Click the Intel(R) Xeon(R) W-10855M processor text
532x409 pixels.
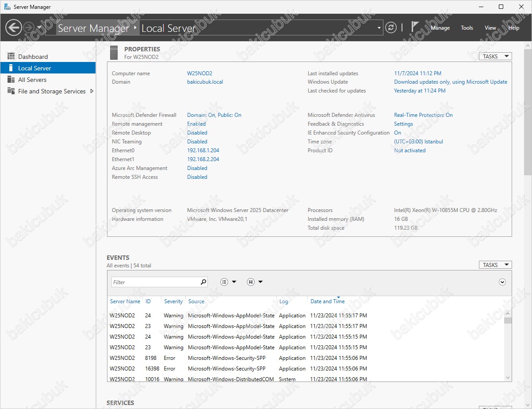point(445,210)
